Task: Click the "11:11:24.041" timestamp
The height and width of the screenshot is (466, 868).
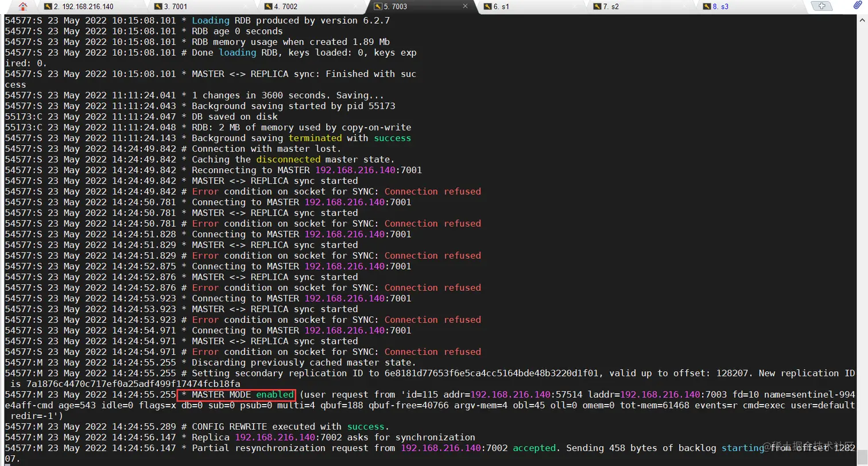Action: (144, 95)
